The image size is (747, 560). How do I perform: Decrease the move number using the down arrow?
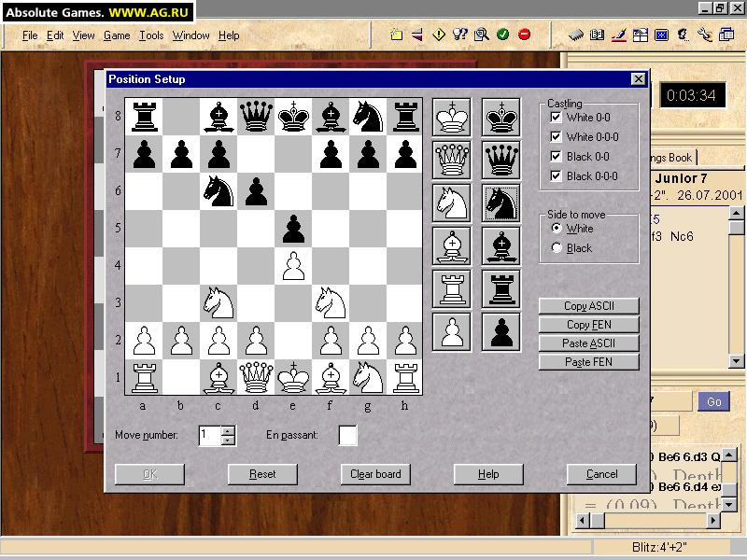[x=229, y=439]
